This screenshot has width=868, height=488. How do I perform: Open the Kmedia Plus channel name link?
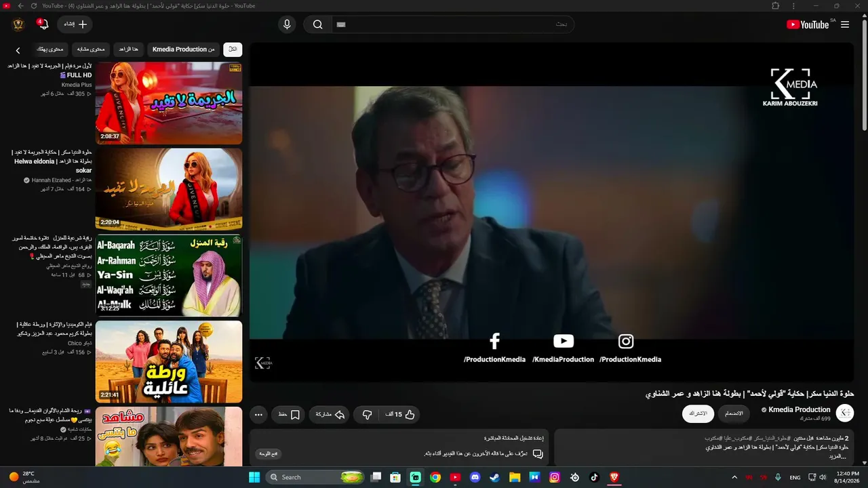[77, 85]
